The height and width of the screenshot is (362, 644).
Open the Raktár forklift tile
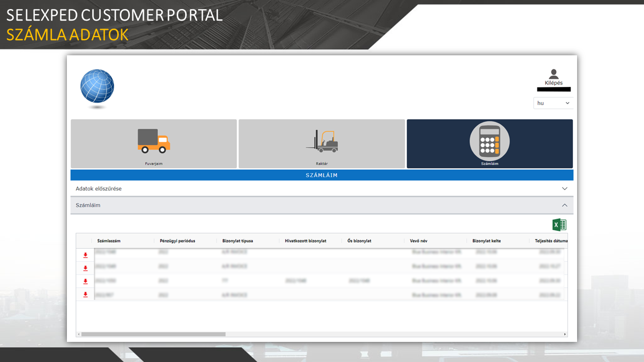point(321,144)
